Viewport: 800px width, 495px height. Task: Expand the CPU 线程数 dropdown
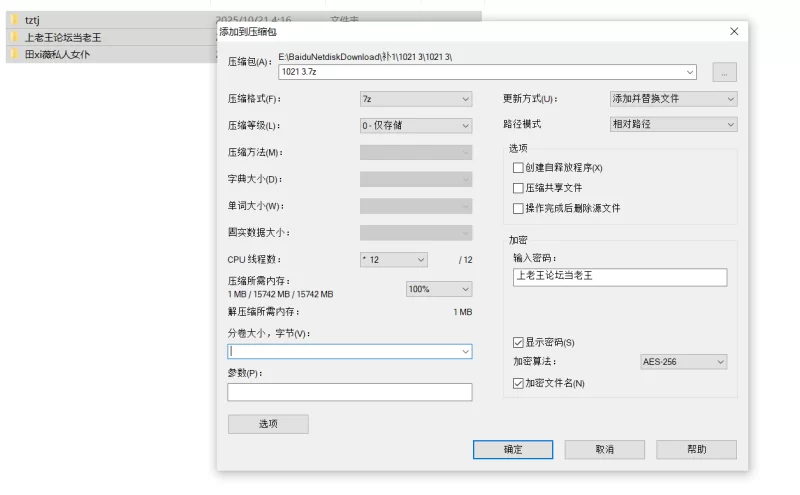tap(394, 260)
